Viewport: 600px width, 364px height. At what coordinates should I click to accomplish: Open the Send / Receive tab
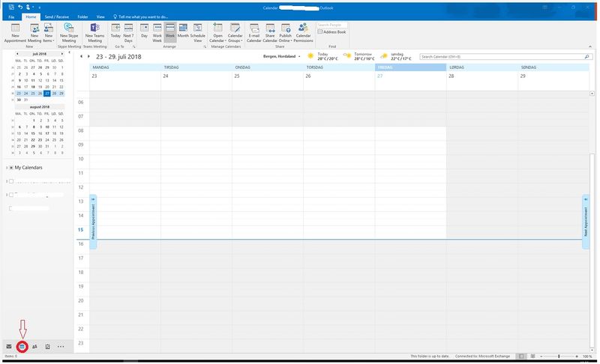coord(58,16)
